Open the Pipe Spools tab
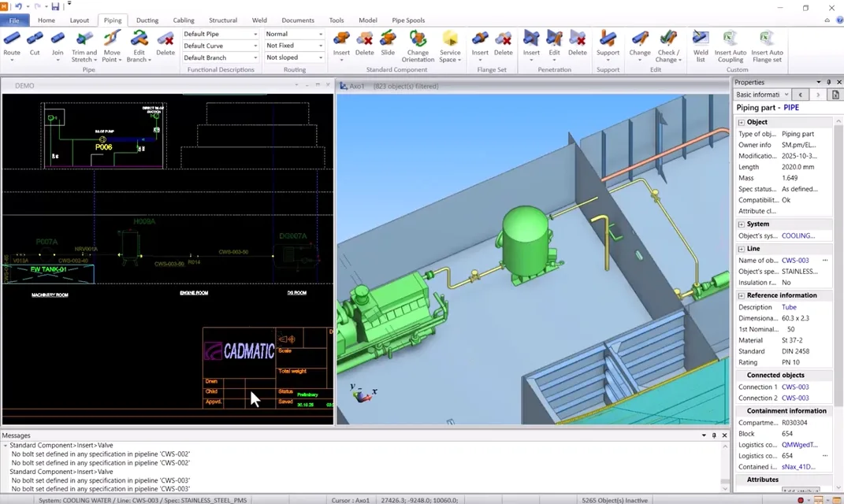Image resolution: width=844 pixels, height=504 pixels. [x=408, y=20]
